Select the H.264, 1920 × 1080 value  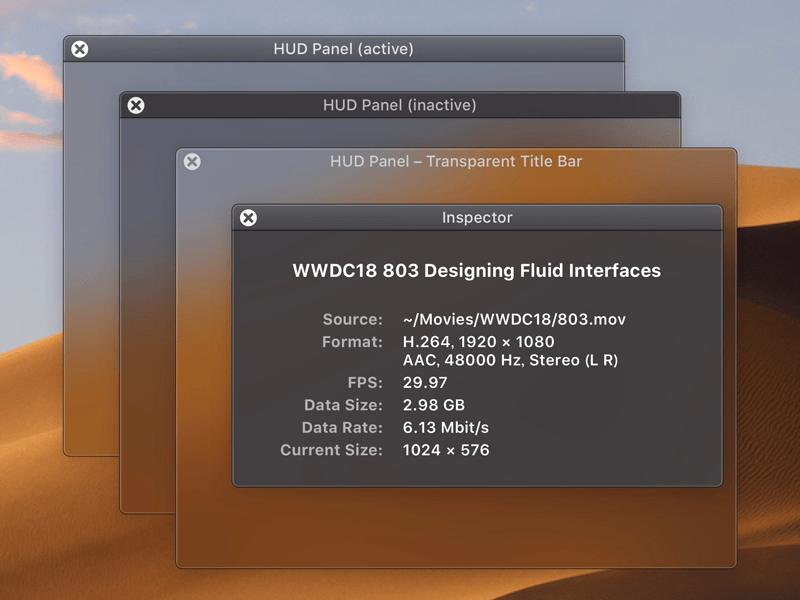coord(479,342)
